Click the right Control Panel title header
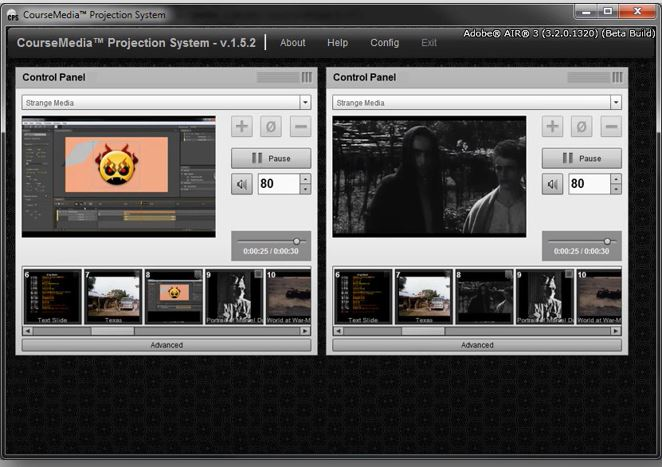Screen dimensions: 662x467 click(x=477, y=77)
